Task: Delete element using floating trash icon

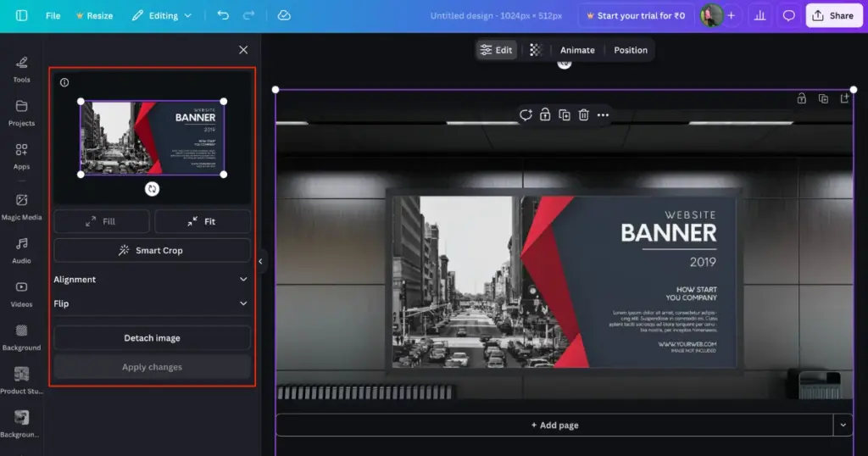Action: 583,115
